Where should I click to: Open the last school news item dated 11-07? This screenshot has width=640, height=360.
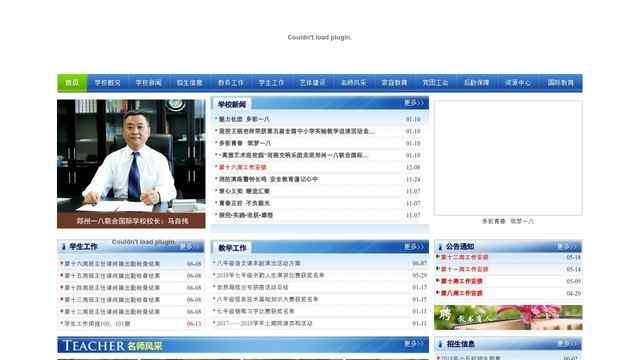(246, 215)
